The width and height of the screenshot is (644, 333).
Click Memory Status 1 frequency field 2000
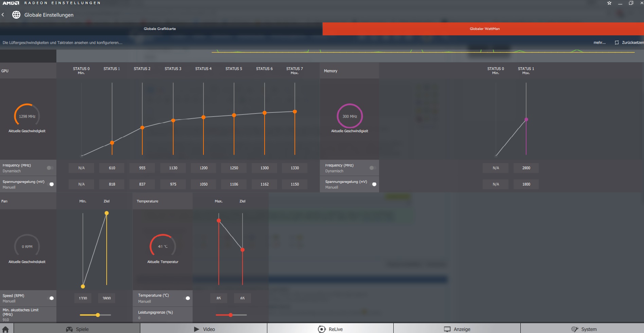[526, 168]
